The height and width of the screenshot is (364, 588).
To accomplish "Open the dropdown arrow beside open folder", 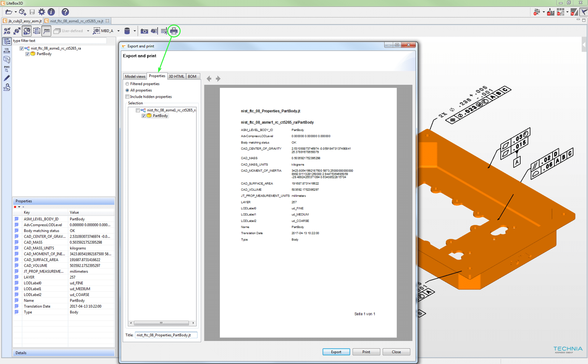I will click(x=16, y=12).
